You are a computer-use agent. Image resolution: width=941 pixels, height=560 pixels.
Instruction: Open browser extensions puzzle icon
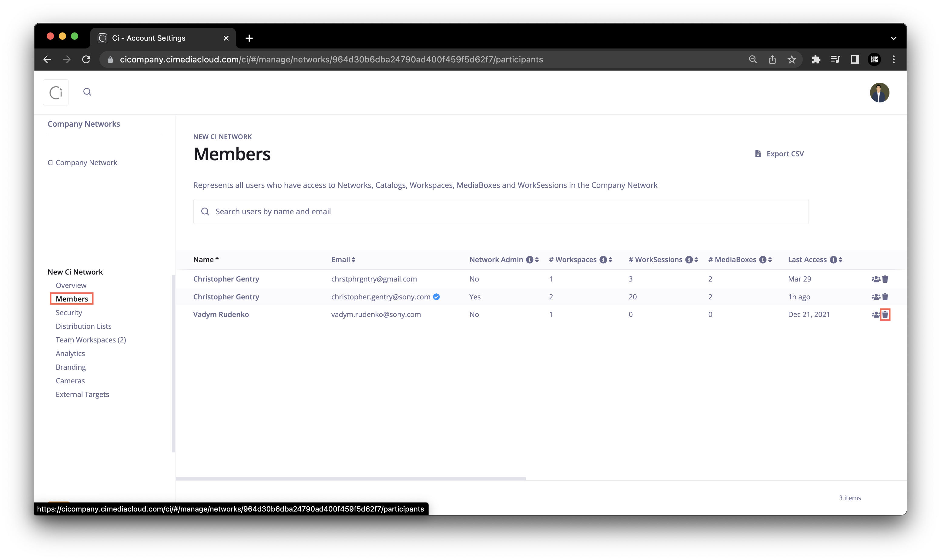click(x=816, y=59)
